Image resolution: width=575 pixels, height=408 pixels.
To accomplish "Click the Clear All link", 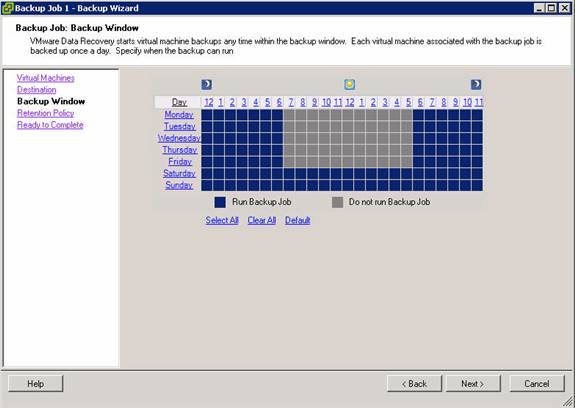I will coord(261,220).
